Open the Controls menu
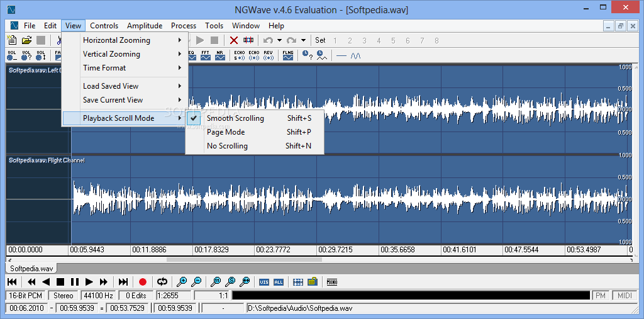Screen dimensions: 644x319 tap(104, 26)
